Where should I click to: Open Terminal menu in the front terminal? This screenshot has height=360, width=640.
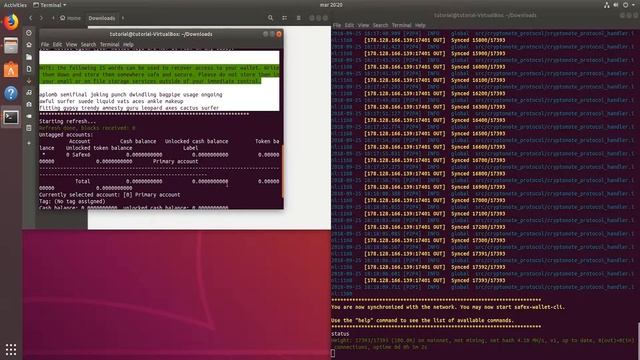[x=109, y=44]
